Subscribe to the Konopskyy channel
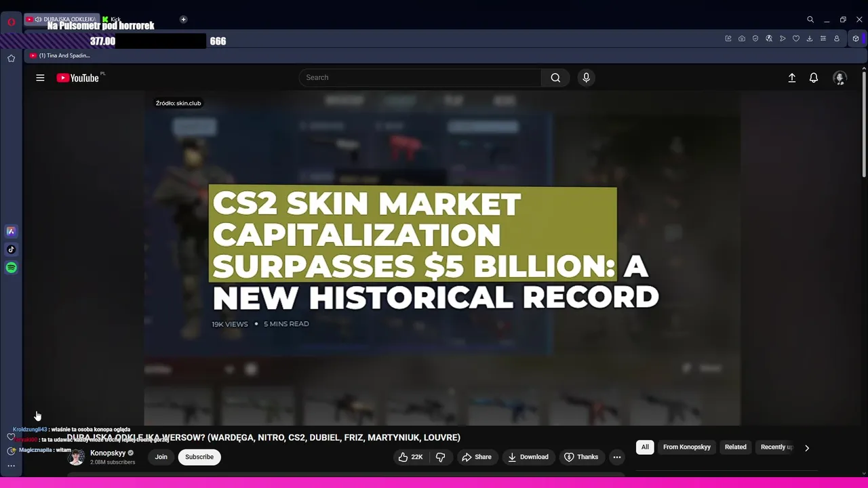 tap(199, 457)
